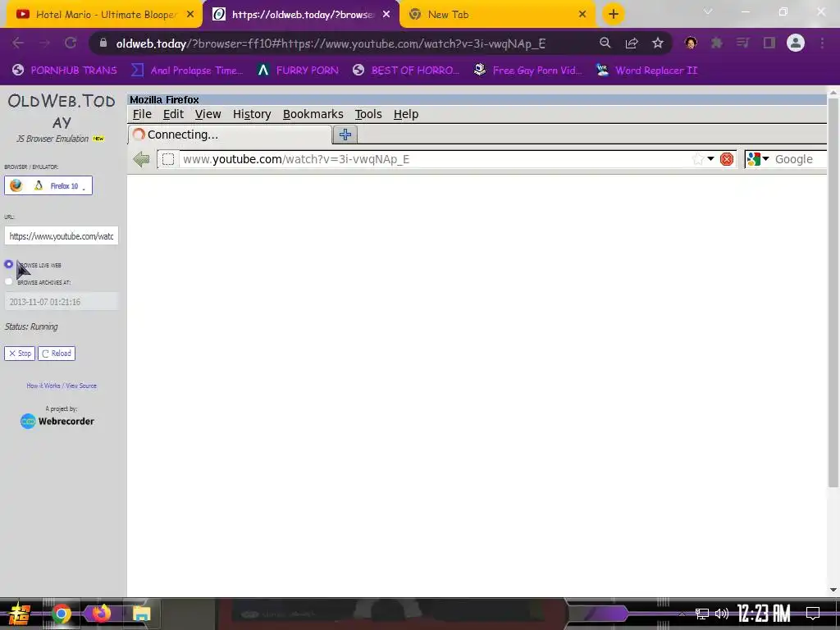Select Browse Archives At radio button
Image resolution: width=840 pixels, height=630 pixels.
8,281
